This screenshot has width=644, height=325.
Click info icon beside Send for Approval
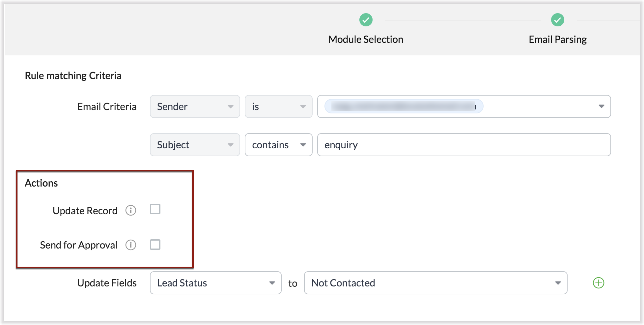(131, 245)
